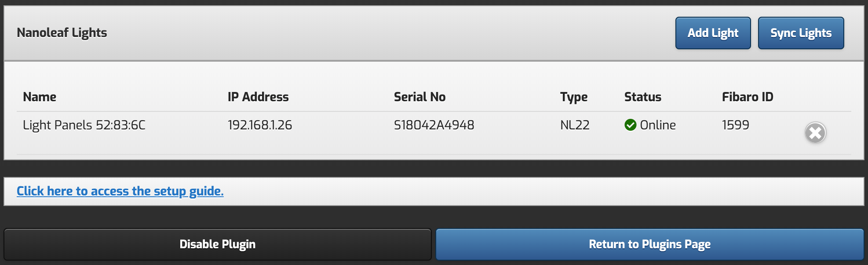Sync Lights with the controller

click(801, 33)
